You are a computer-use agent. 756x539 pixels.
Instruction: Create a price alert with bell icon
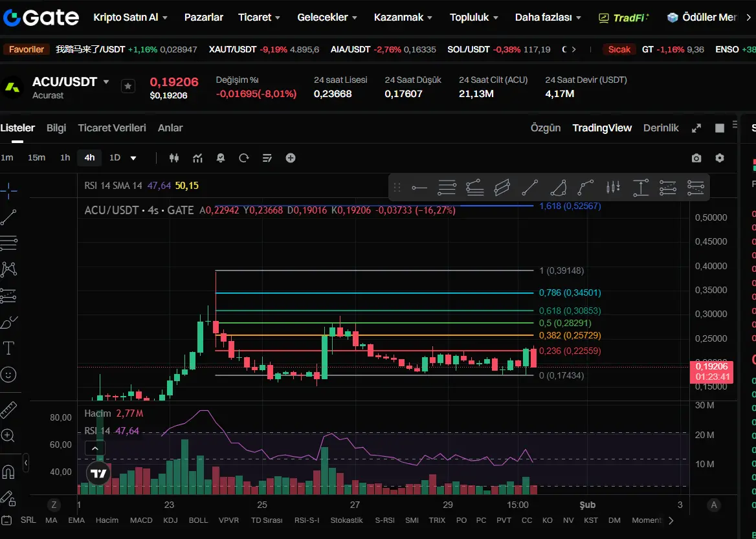pos(221,158)
